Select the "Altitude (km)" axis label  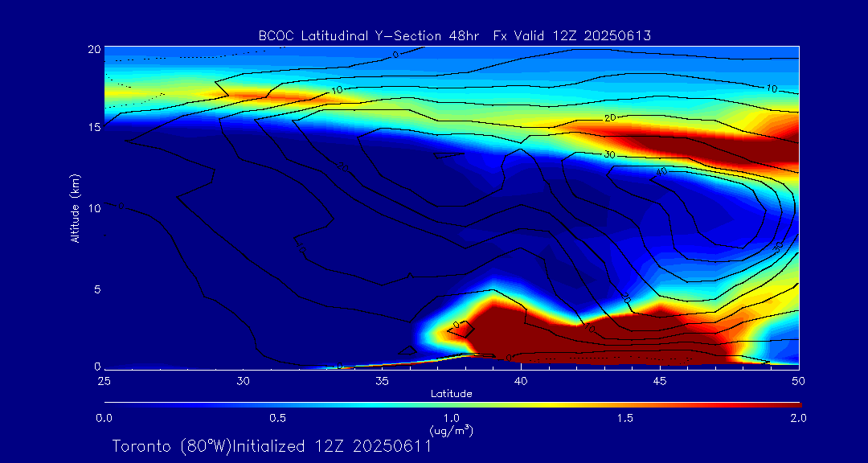tap(76, 208)
